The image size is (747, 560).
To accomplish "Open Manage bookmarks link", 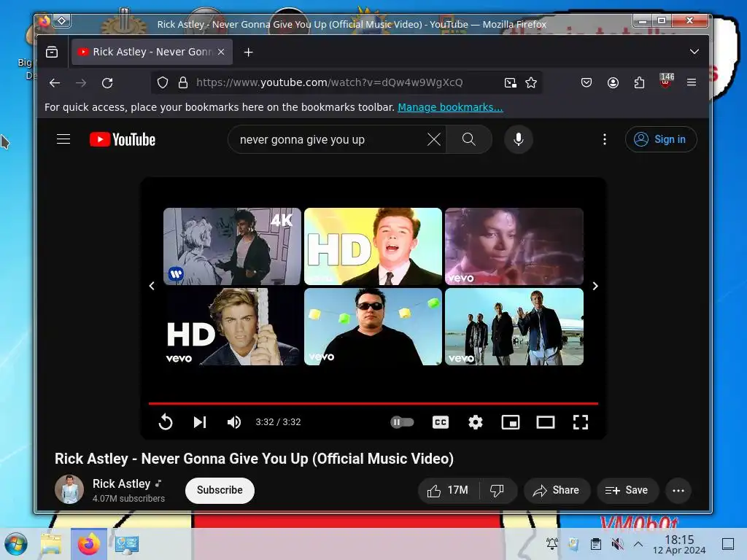I will (450, 107).
